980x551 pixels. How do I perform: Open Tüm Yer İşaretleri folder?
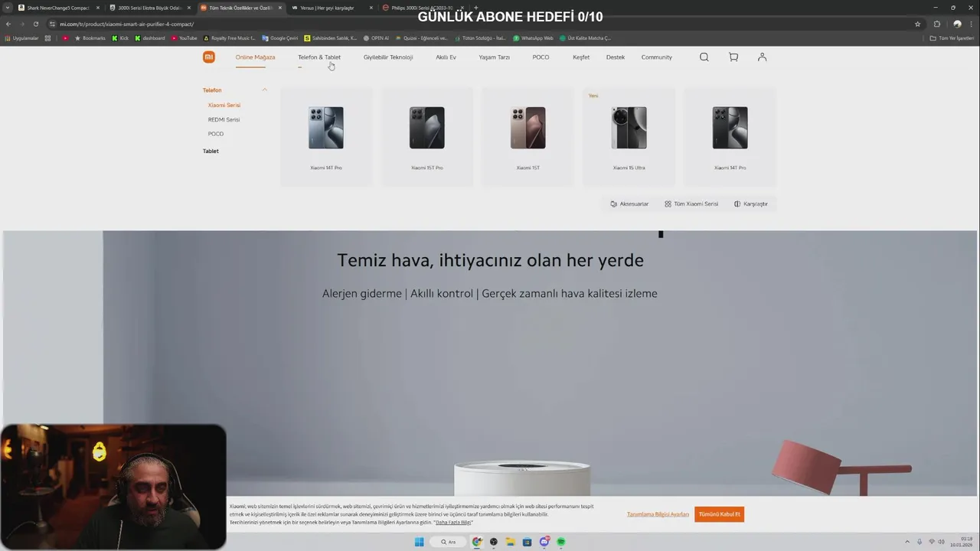(x=952, y=37)
